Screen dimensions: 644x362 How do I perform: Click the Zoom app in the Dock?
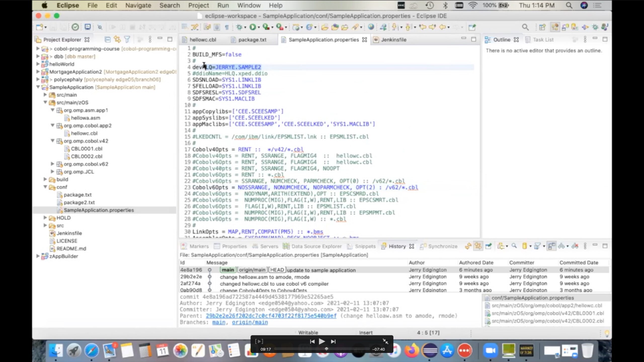(490, 350)
